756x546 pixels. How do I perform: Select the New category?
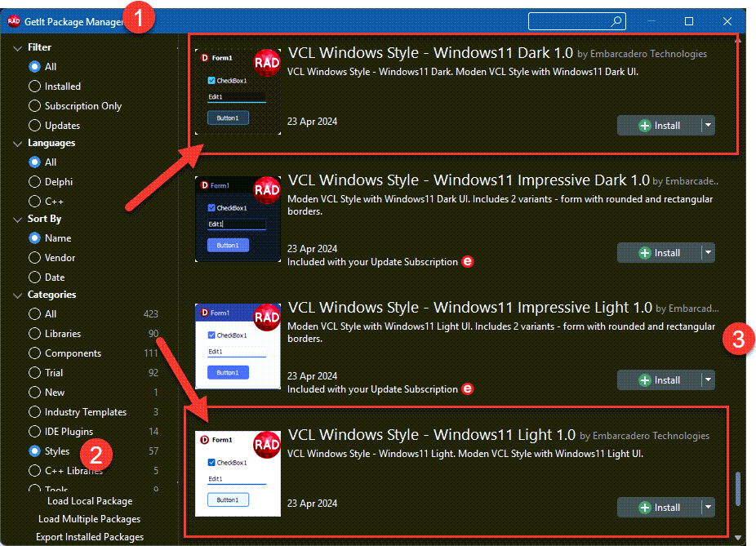pos(34,393)
